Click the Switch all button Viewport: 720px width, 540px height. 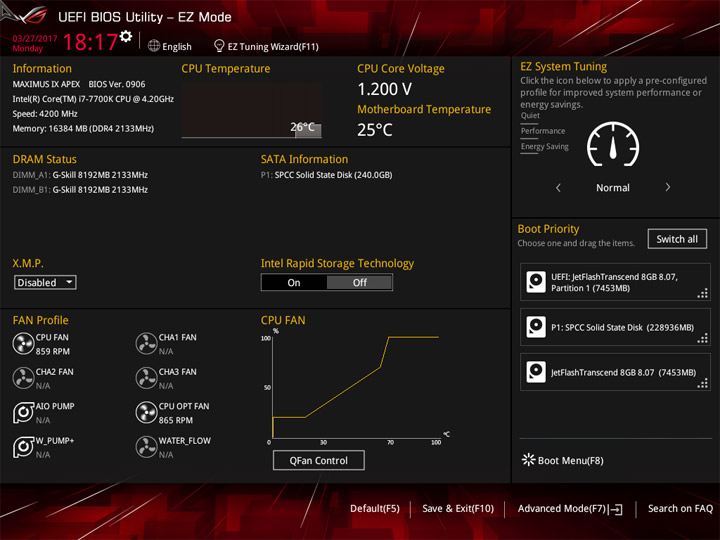677,239
